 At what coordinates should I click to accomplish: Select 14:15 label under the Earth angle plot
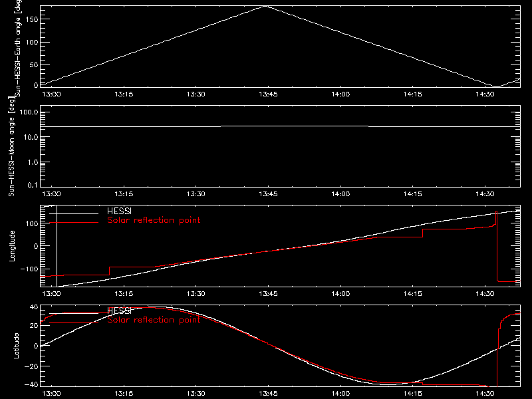tap(413, 94)
